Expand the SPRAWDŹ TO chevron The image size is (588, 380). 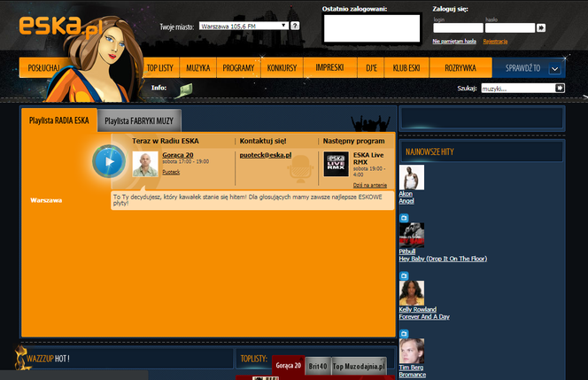pos(554,69)
